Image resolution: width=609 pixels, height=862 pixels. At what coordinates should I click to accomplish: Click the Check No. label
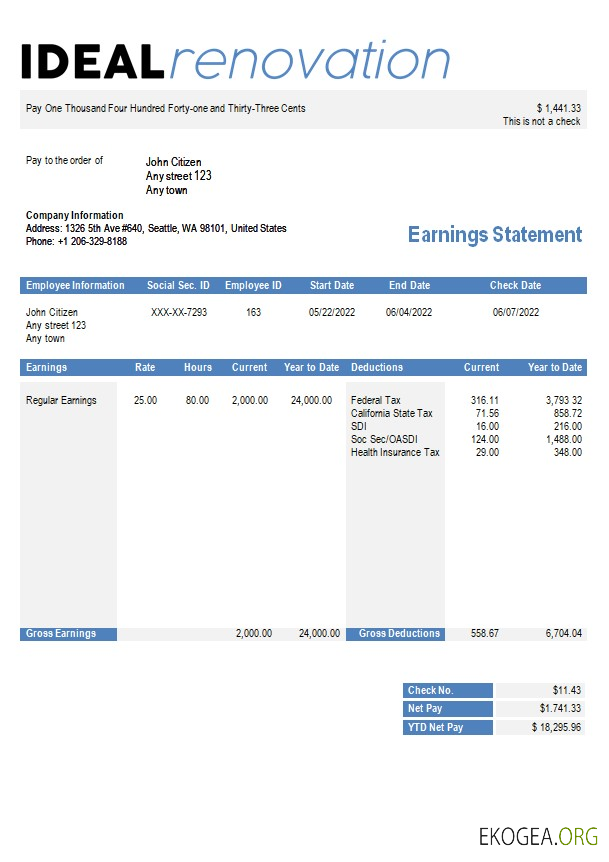[x=430, y=691]
